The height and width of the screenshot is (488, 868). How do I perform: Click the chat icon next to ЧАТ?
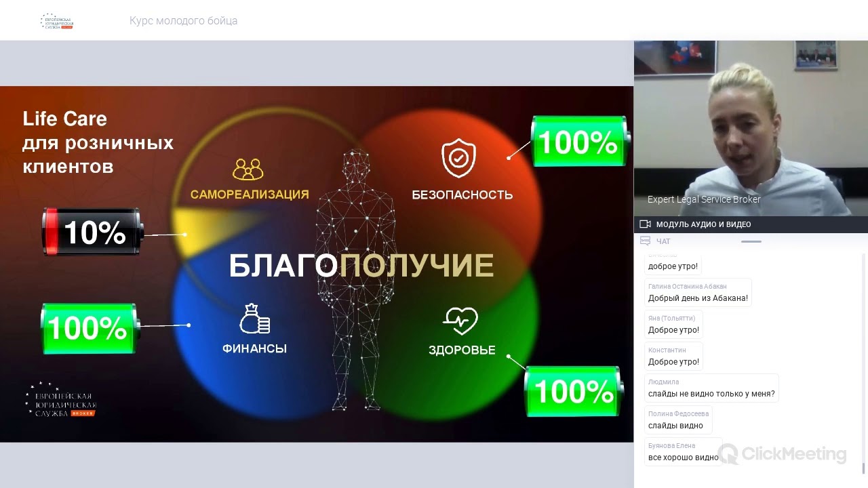point(645,241)
